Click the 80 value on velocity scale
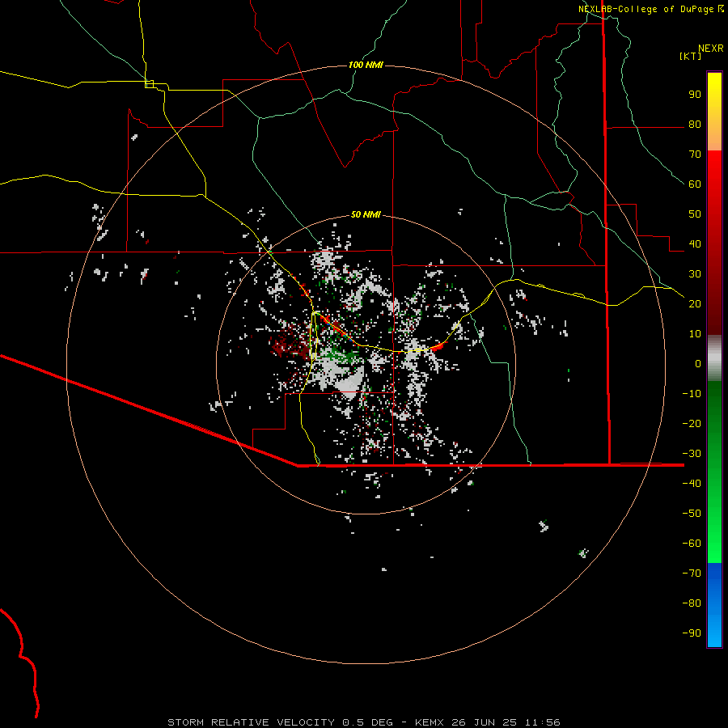This screenshot has height=728, width=728. pos(695,125)
